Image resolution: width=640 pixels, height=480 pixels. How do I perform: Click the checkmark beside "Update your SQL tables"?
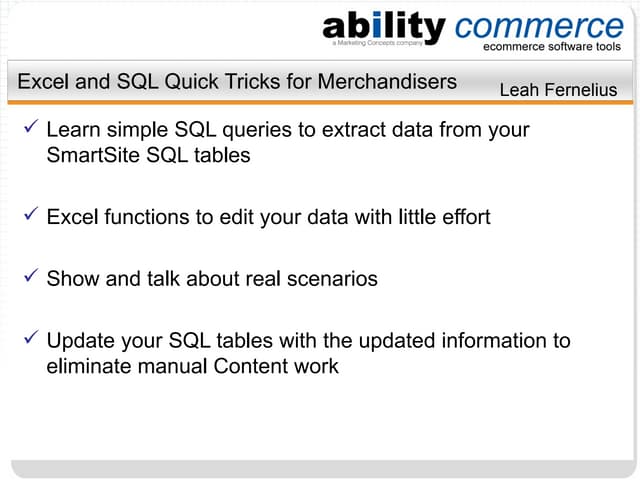pyautogui.click(x=29, y=338)
